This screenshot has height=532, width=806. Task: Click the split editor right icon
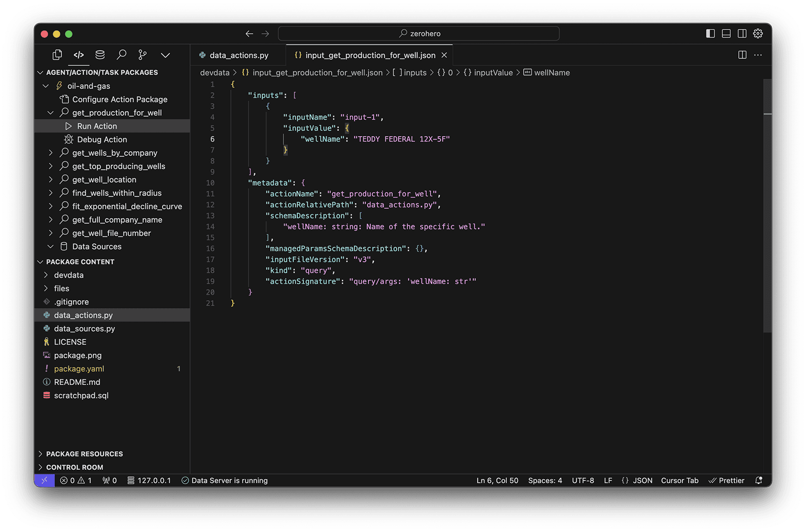742,55
